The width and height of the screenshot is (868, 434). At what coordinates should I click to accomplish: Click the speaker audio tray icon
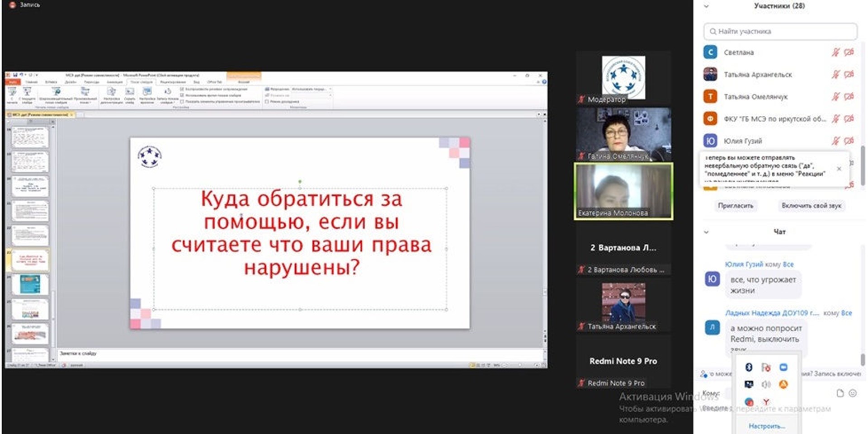pos(766,384)
